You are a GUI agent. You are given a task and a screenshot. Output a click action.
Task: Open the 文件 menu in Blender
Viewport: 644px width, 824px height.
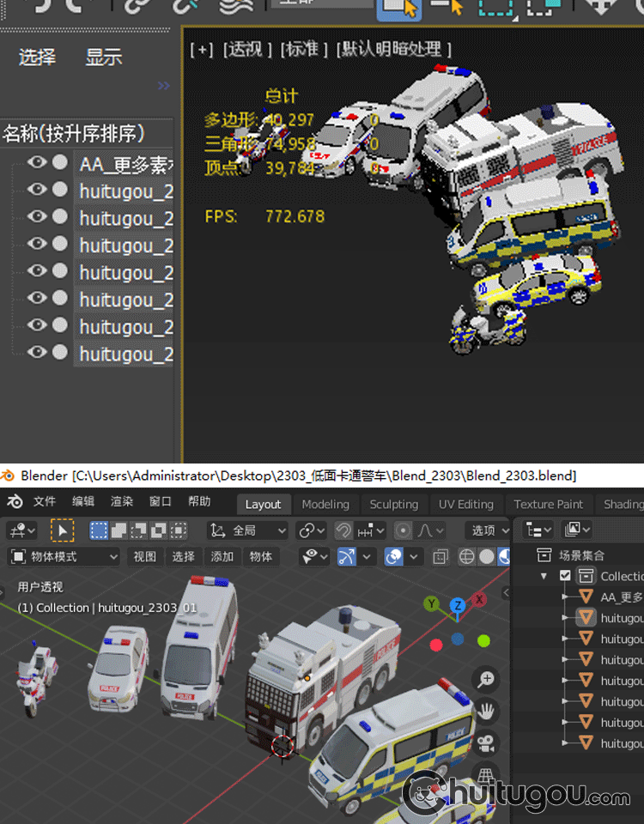click(x=45, y=502)
